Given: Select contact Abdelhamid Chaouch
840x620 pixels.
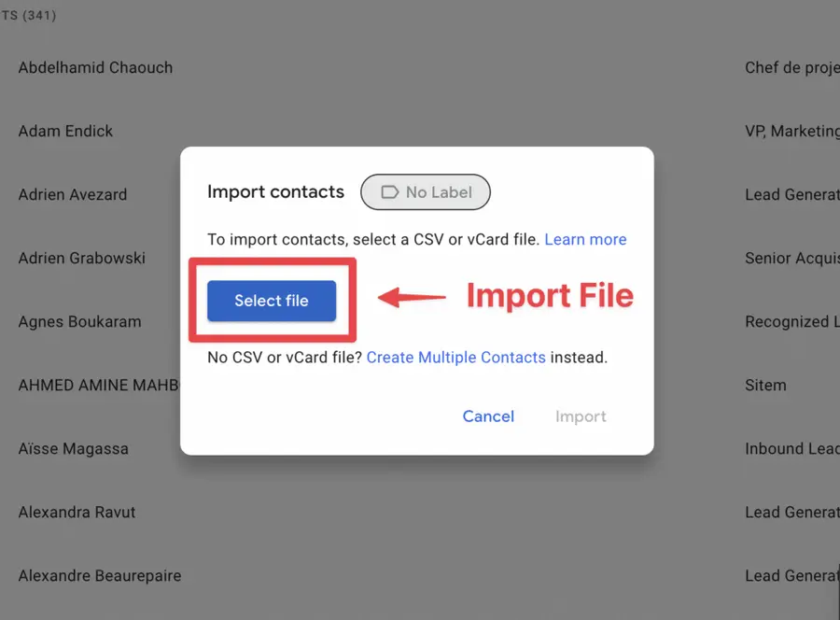Looking at the screenshot, I should click(x=94, y=67).
